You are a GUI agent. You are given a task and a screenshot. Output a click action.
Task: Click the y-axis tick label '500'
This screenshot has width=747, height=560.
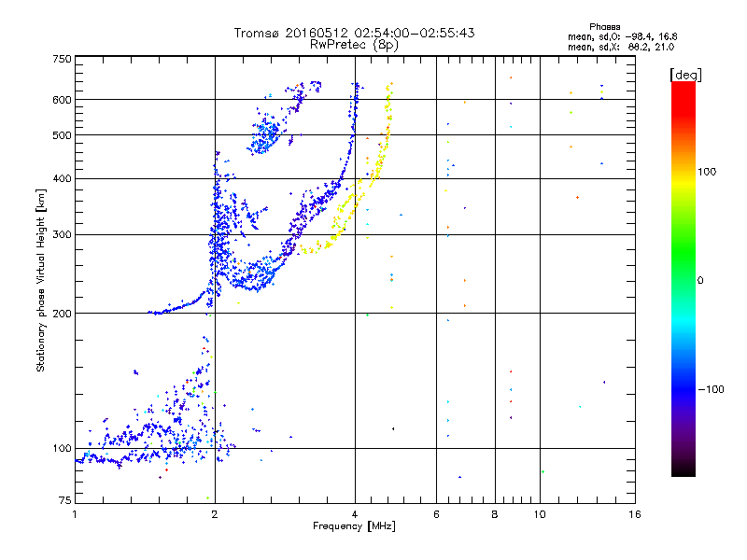pyautogui.click(x=62, y=135)
